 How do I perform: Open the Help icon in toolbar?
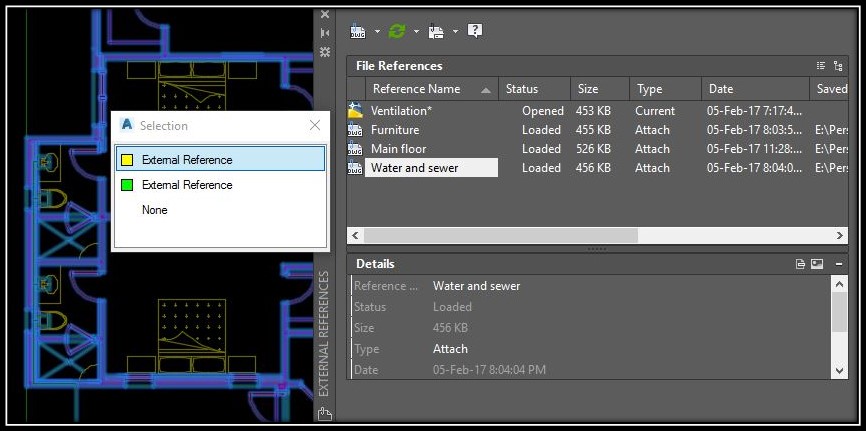click(x=475, y=31)
